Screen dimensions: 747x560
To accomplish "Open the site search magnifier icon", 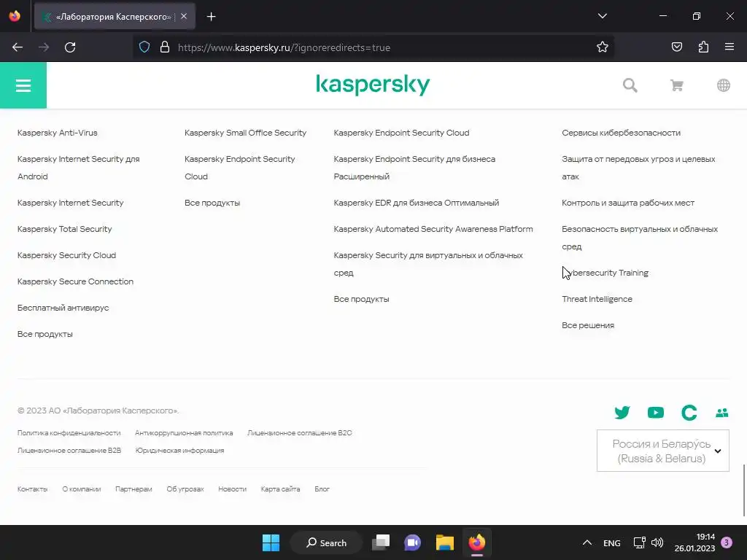I will (630, 85).
